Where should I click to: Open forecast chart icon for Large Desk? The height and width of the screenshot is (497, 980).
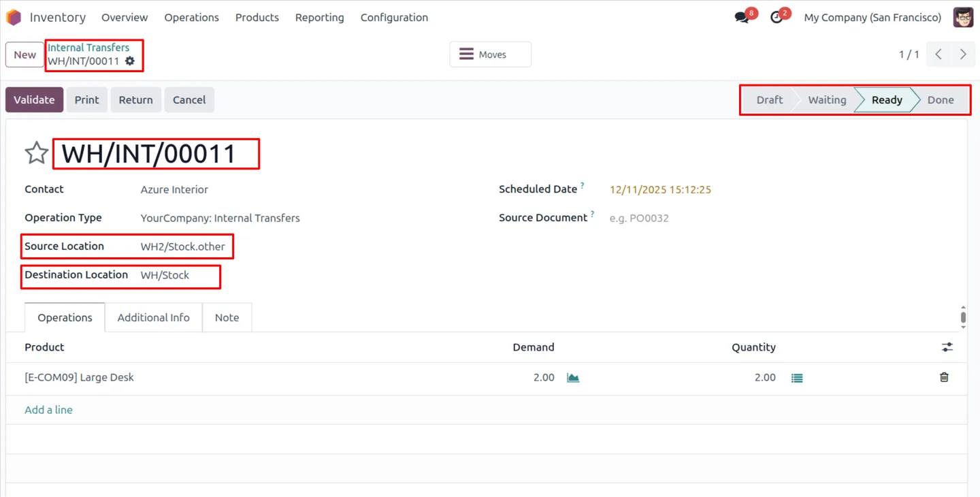(573, 378)
